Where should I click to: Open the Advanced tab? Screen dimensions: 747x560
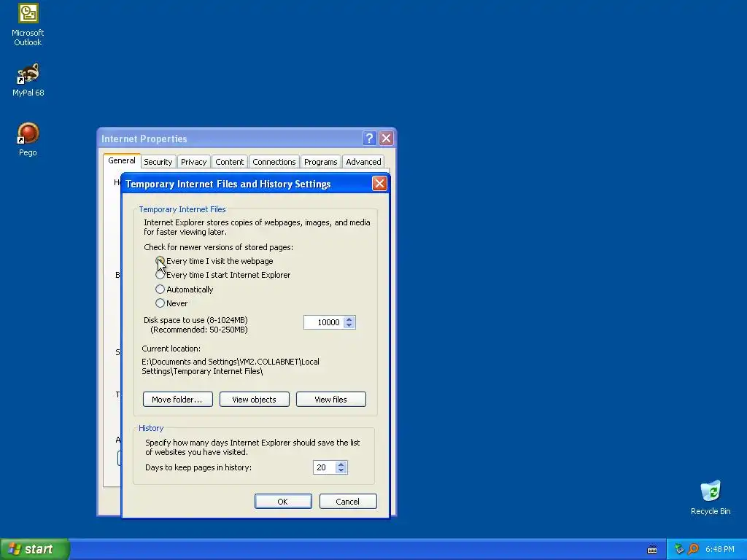(363, 162)
